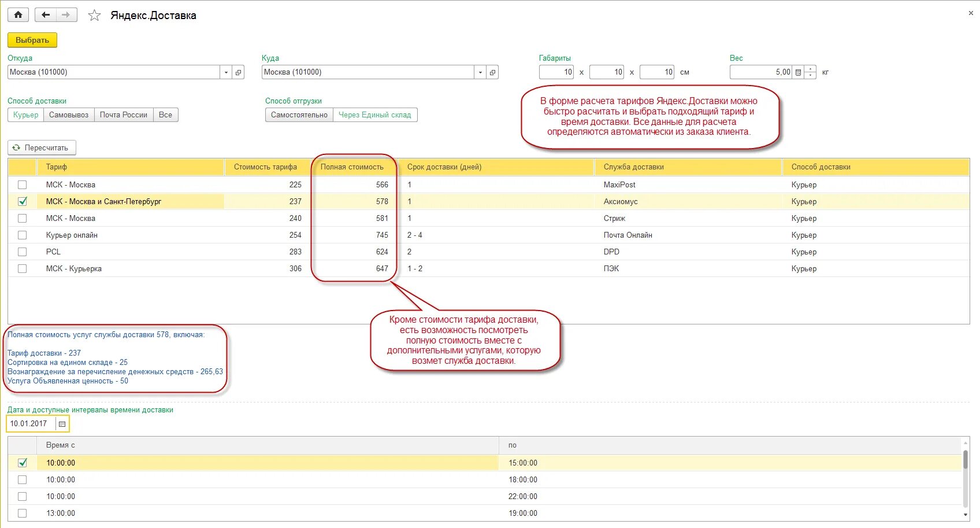Navigate forward with right arrow

66,15
